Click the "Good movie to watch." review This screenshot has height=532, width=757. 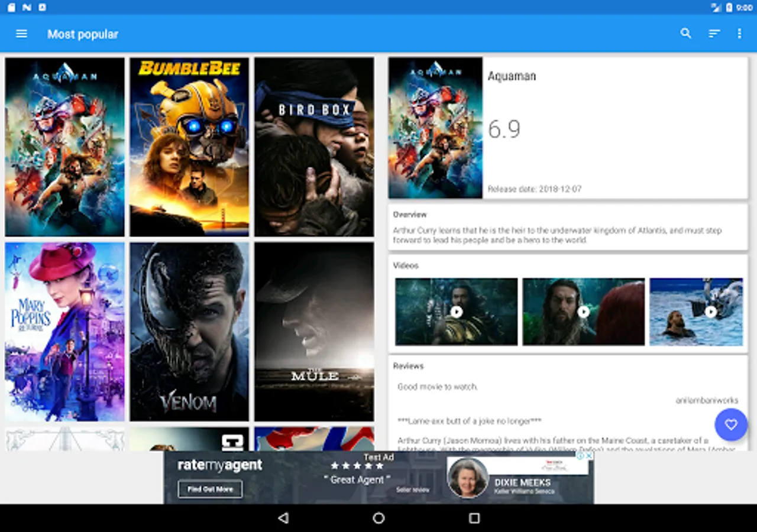[x=438, y=387]
